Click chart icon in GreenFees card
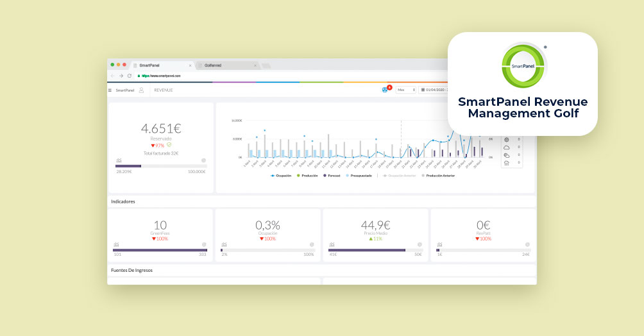The height and width of the screenshot is (336, 644). tap(116, 245)
